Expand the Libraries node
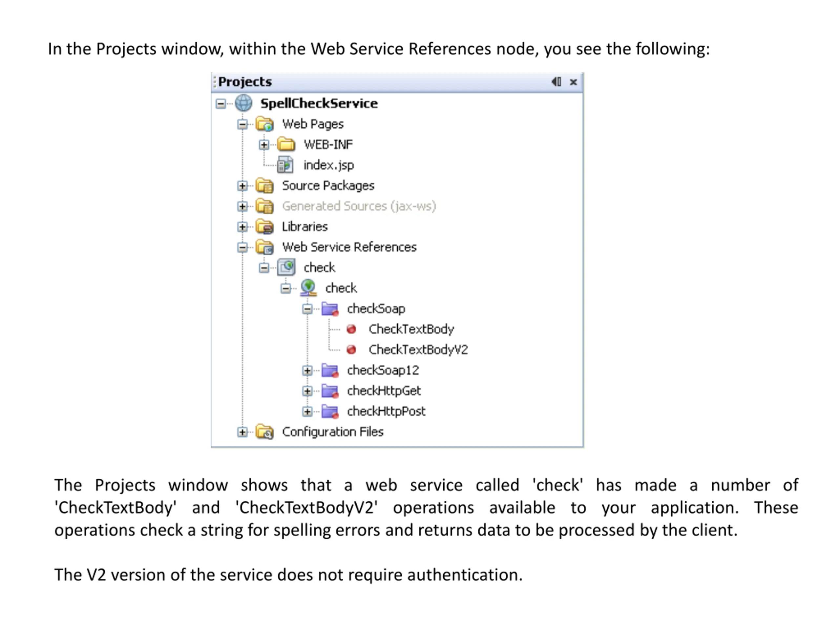840x630 pixels. coord(242,227)
